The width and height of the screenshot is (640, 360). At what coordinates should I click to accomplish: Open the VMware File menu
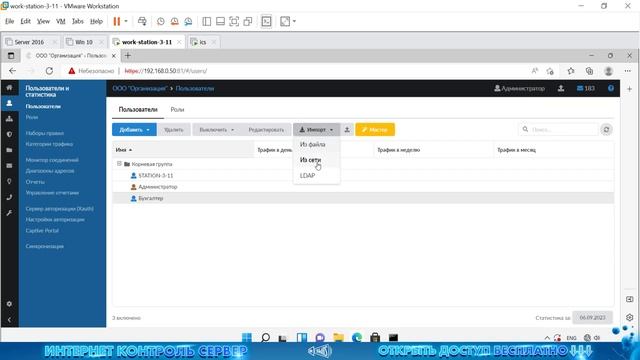coord(9,21)
